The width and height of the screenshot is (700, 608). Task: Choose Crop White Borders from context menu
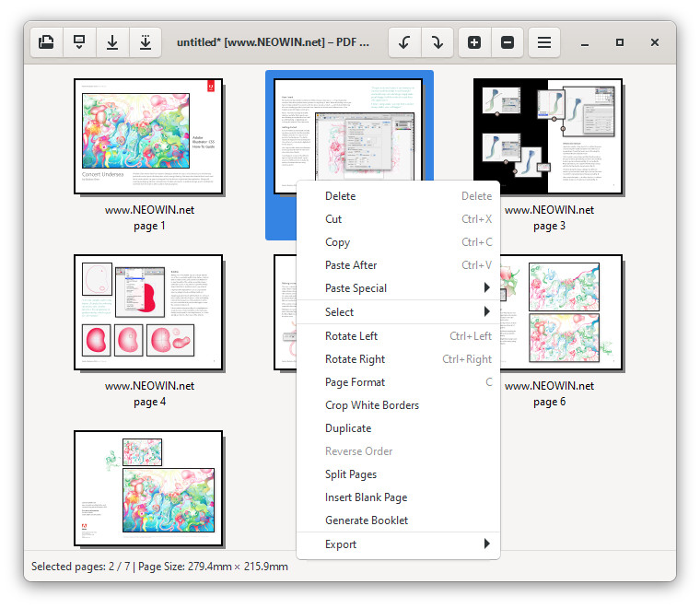click(x=372, y=405)
